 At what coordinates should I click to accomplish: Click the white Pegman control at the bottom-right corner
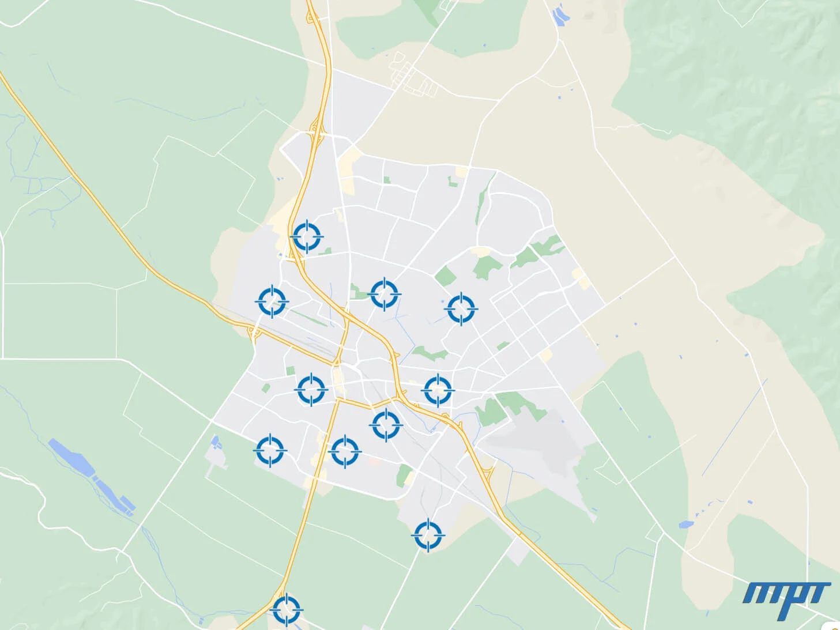834,626
